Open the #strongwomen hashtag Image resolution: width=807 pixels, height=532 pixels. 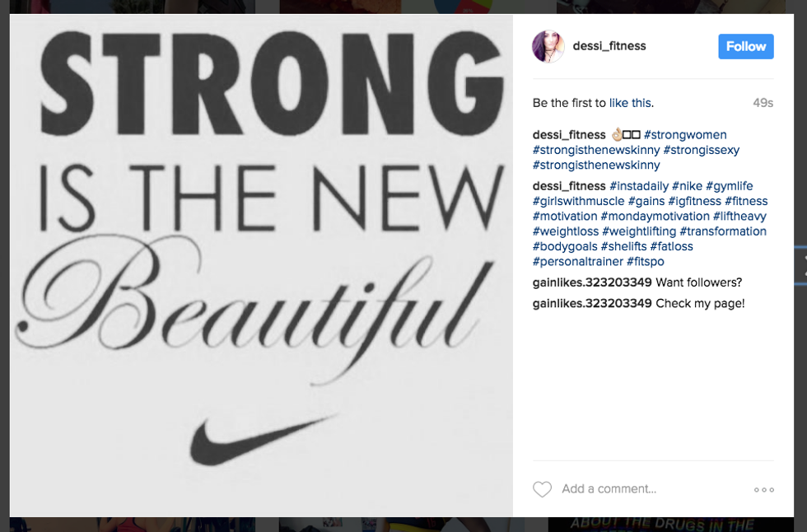(x=685, y=135)
